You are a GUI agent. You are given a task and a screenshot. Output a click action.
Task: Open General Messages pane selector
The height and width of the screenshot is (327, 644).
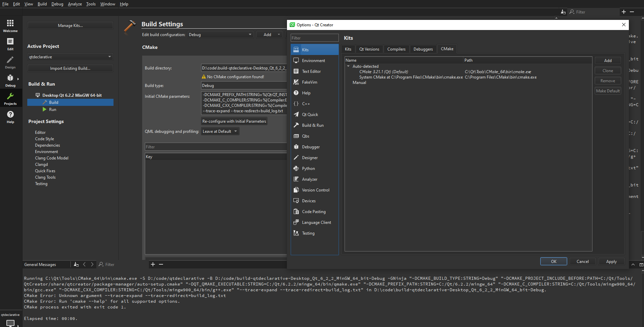pyautogui.click(x=46, y=264)
